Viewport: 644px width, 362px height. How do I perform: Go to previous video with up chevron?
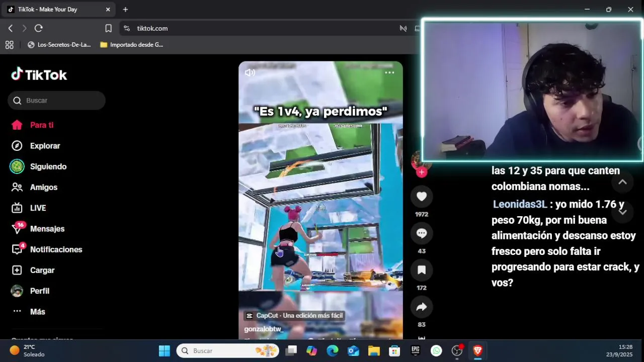[622, 182]
